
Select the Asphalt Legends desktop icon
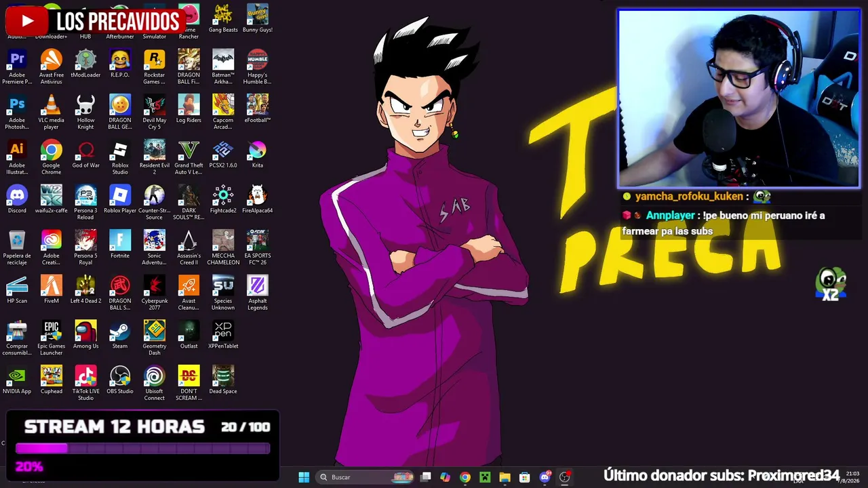(x=258, y=294)
